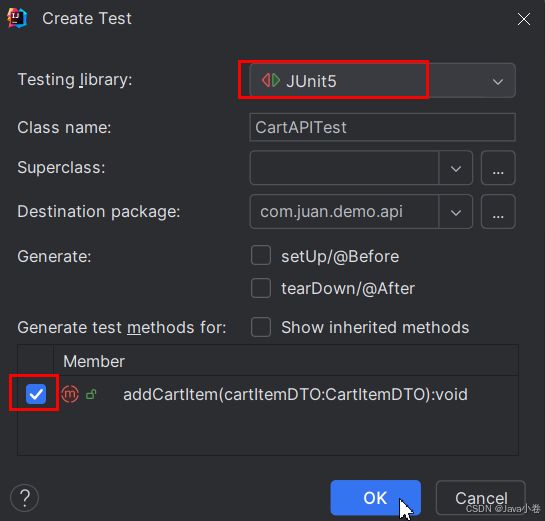Screen dimensions: 545x521
Task: Click the Cancel button
Action: [x=481, y=498]
